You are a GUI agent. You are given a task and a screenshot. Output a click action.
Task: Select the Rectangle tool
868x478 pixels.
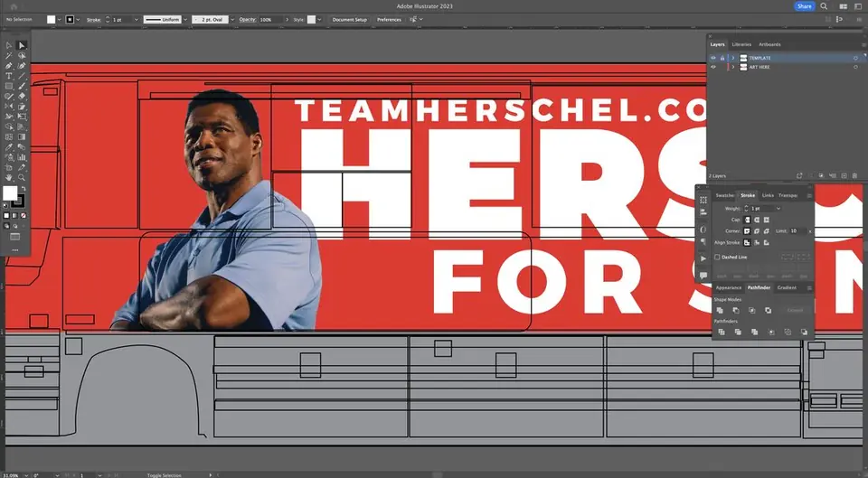[x=9, y=87]
